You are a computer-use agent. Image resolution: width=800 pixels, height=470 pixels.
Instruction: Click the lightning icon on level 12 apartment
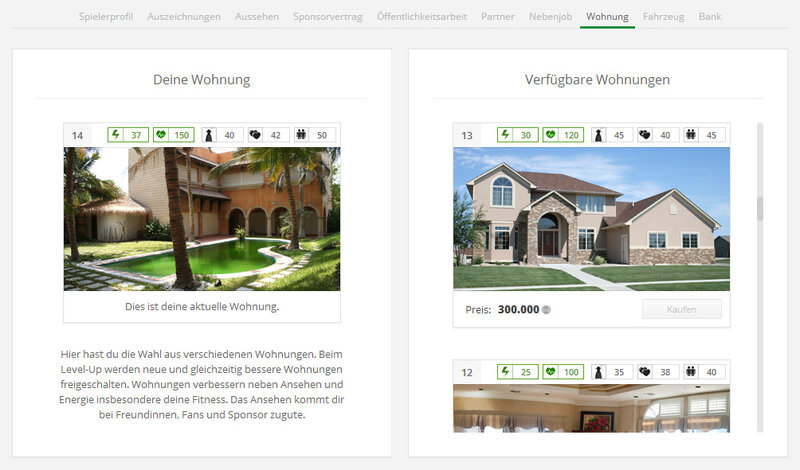click(x=505, y=372)
